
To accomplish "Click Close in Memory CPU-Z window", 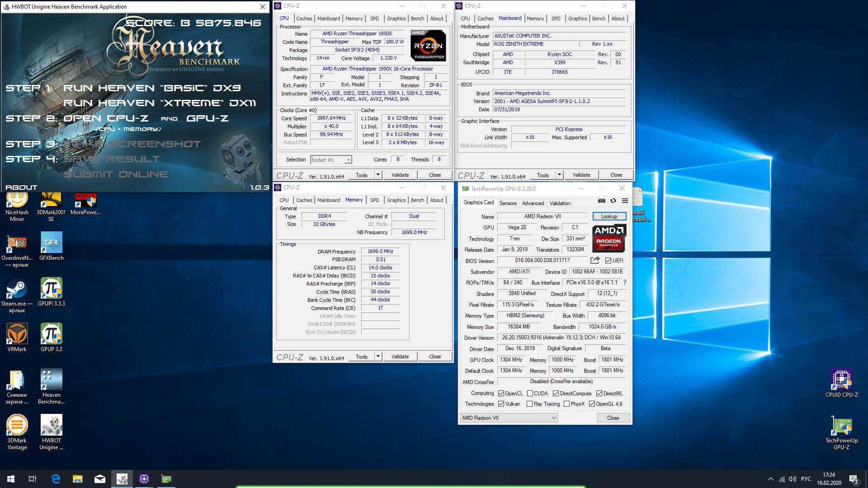I will (x=435, y=357).
